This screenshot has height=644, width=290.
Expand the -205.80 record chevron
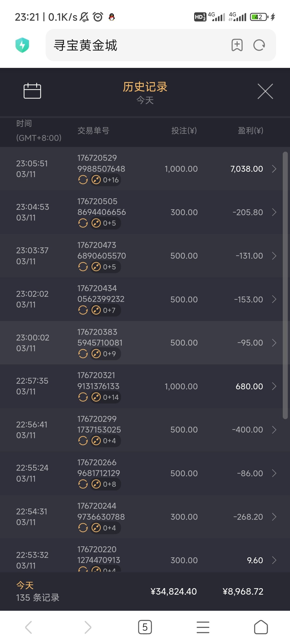tap(274, 212)
